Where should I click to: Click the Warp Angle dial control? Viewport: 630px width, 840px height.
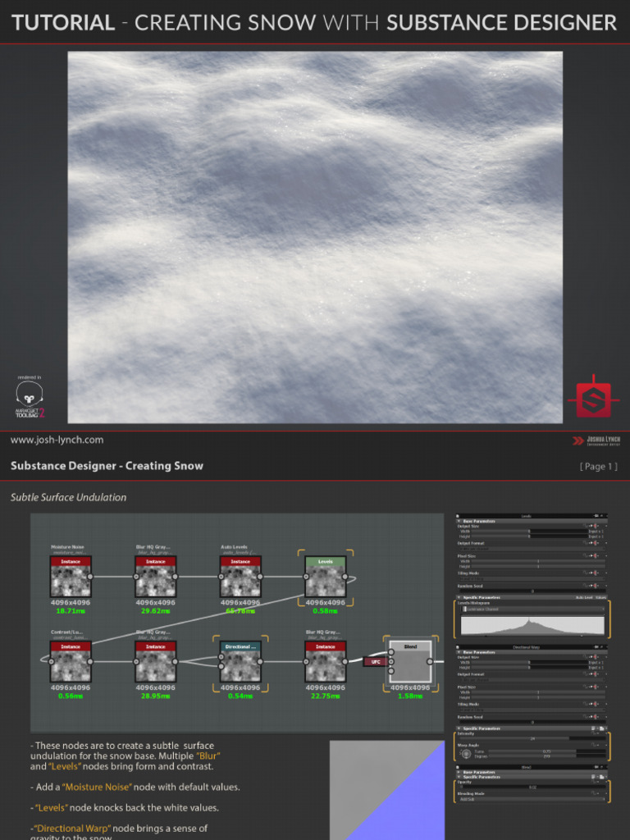click(466, 754)
